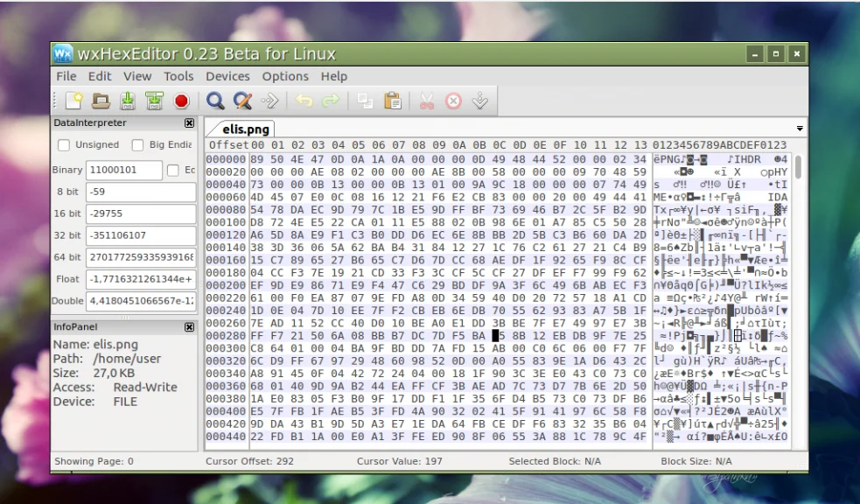Click the 64 bit value field
The width and height of the screenshot is (860, 504).
[x=141, y=257]
